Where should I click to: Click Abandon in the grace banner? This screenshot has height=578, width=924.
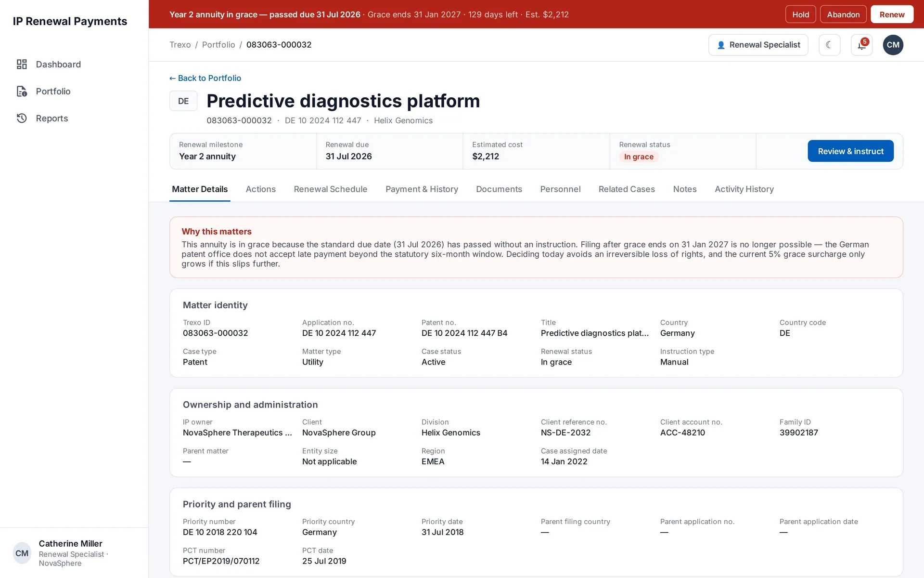click(843, 14)
